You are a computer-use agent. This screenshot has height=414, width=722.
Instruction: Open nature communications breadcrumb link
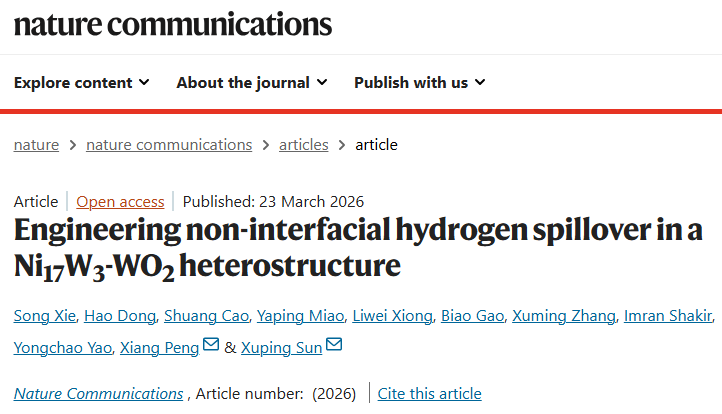169,145
